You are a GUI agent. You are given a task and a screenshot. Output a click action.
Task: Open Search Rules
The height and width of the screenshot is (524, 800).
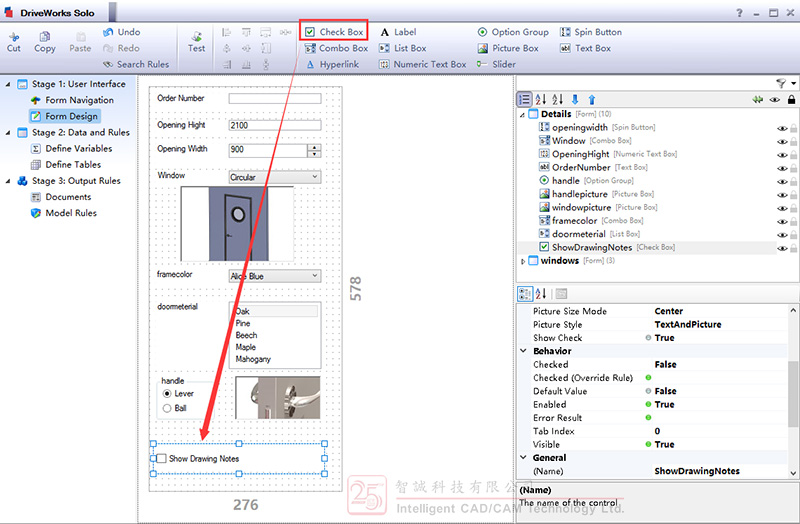pyautogui.click(x=136, y=64)
